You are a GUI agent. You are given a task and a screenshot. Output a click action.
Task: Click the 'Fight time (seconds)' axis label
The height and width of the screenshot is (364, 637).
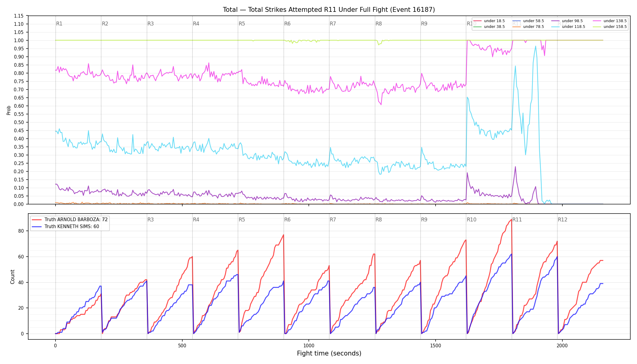point(329,353)
